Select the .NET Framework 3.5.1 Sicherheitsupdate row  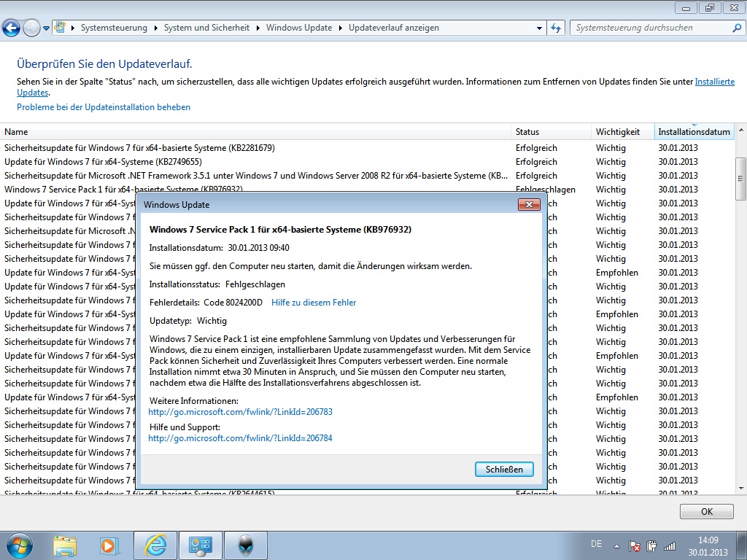click(x=367, y=176)
